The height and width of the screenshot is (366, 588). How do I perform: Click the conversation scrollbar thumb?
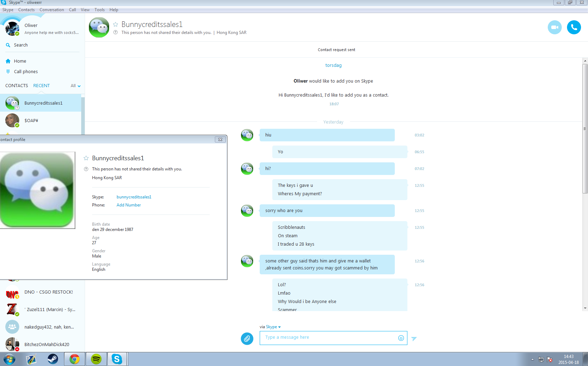click(585, 128)
